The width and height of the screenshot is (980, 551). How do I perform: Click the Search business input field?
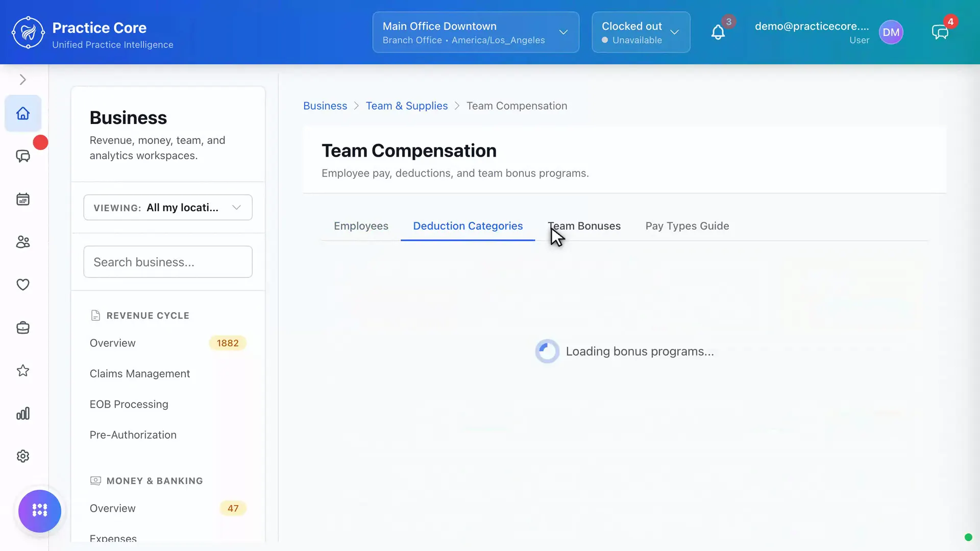click(168, 262)
